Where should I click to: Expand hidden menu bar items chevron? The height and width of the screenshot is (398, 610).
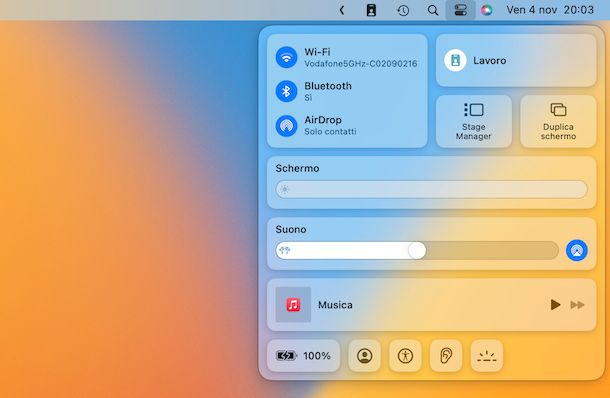point(342,10)
